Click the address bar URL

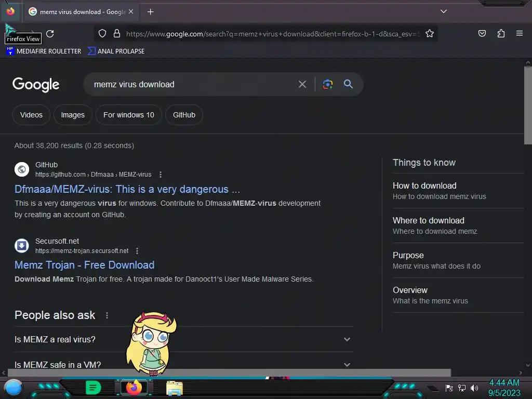[x=273, y=34]
